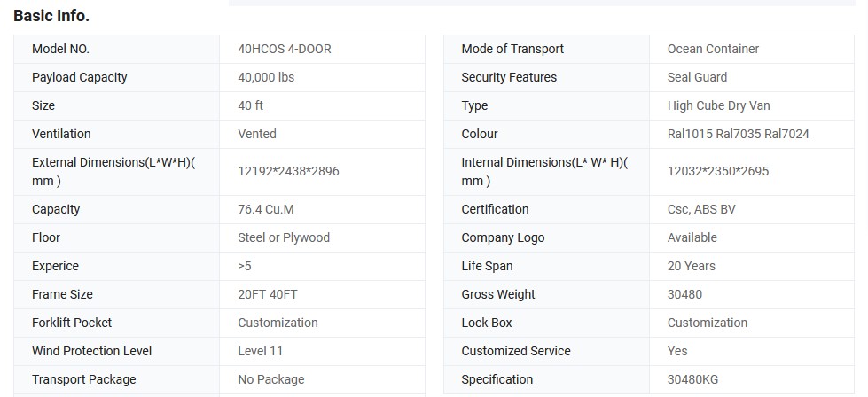Click the No Package value
868x397 pixels.
pos(271,379)
